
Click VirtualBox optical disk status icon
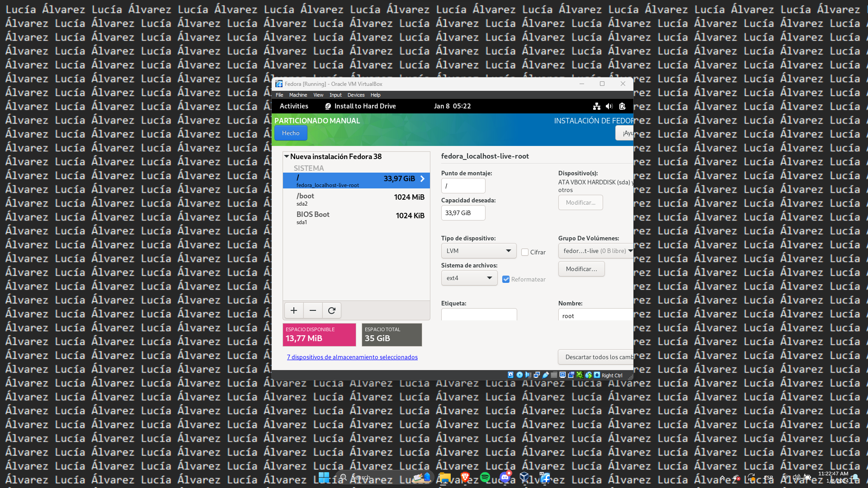click(x=519, y=375)
